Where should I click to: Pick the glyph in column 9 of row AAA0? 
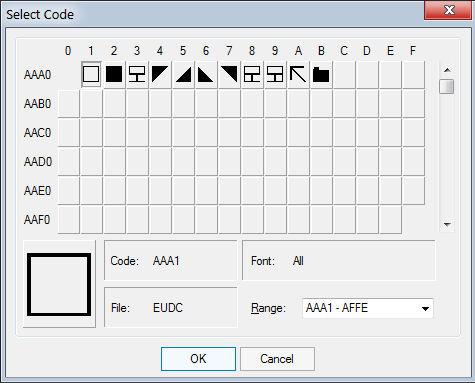275,74
